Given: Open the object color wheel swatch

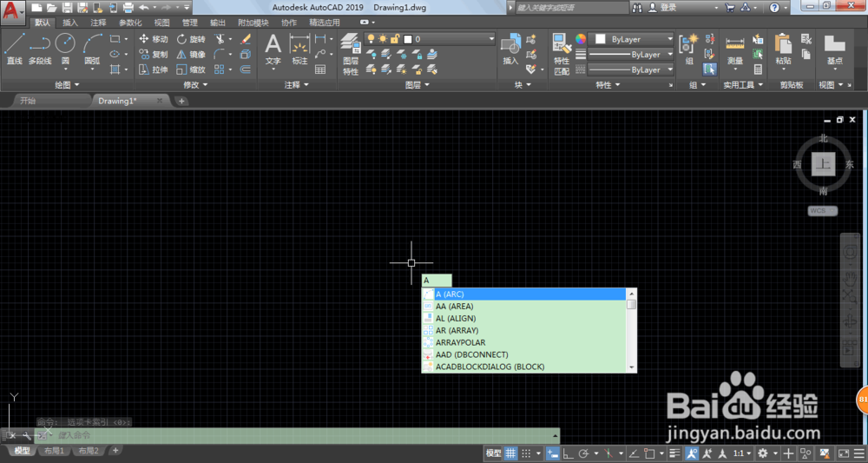Looking at the screenshot, I should pyautogui.click(x=580, y=39).
